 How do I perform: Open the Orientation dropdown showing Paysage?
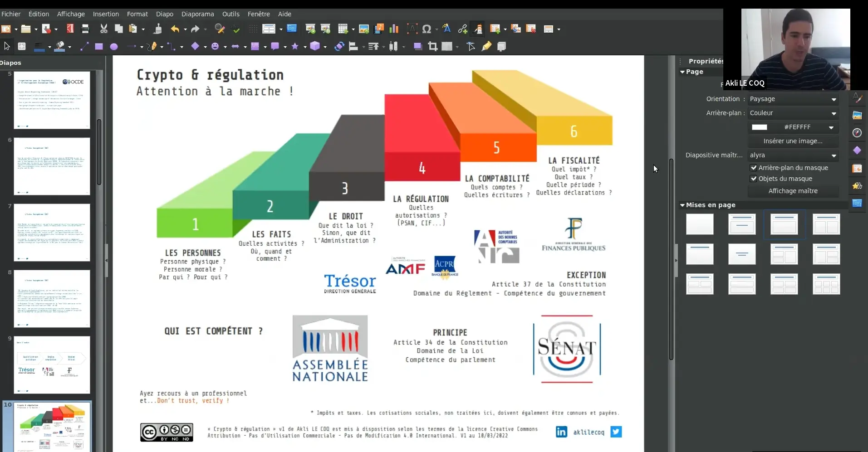tap(793, 99)
